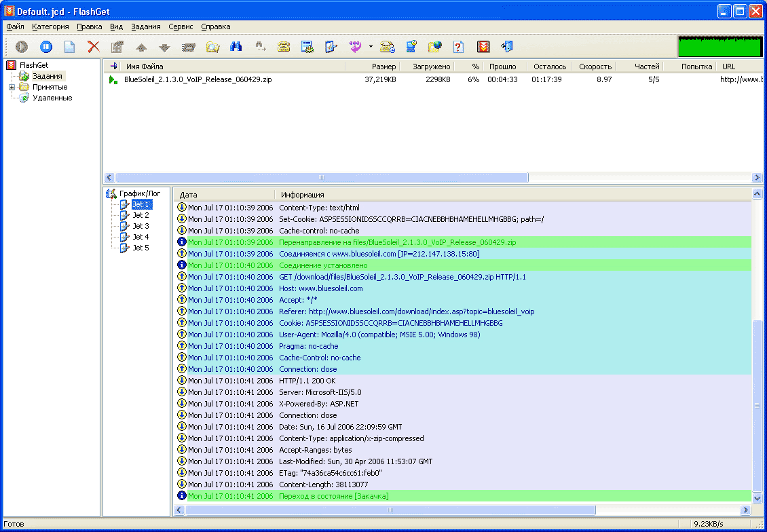Click the move up arrow icon
The height and width of the screenshot is (532, 767).
coord(141,47)
